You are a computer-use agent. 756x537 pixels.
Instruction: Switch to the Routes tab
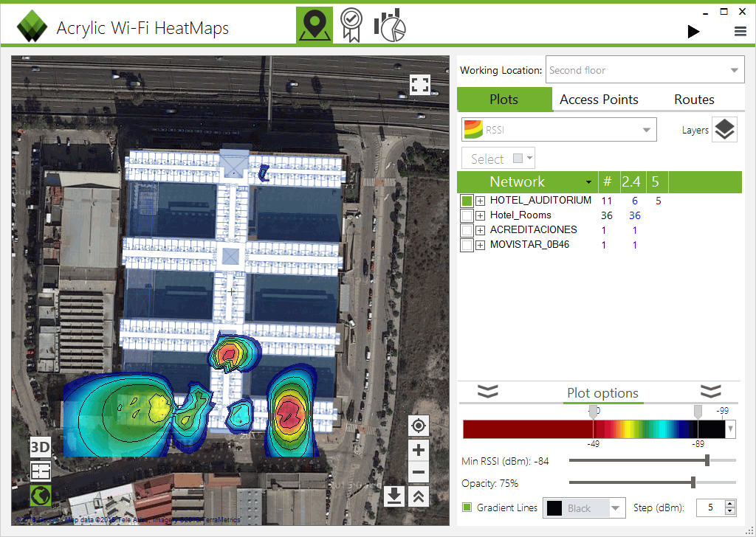click(x=694, y=100)
